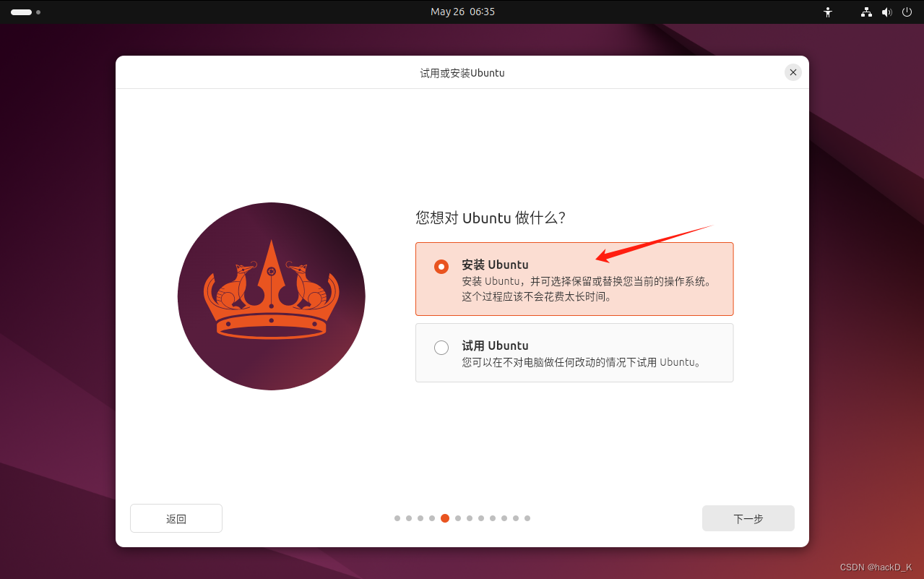Click the 您可以在不对电脑做任何改动的情况下试用 Ubuntu description
The height and width of the screenshot is (579, 924).
pyautogui.click(x=582, y=362)
